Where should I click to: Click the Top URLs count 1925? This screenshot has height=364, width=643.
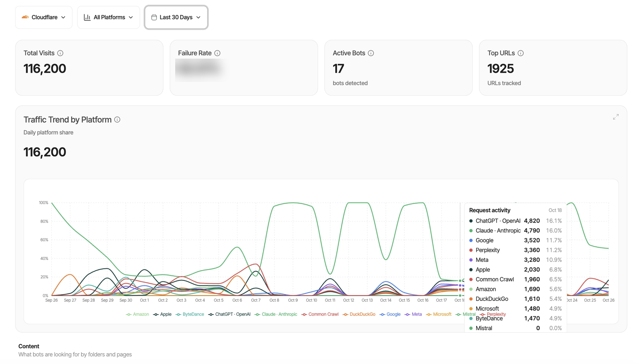click(501, 69)
